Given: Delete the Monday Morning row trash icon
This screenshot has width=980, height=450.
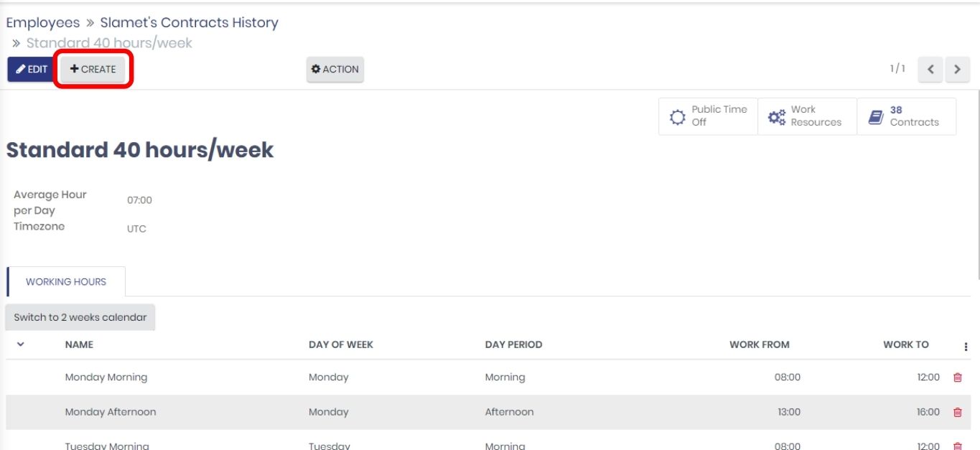Looking at the screenshot, I should point(957,378).
